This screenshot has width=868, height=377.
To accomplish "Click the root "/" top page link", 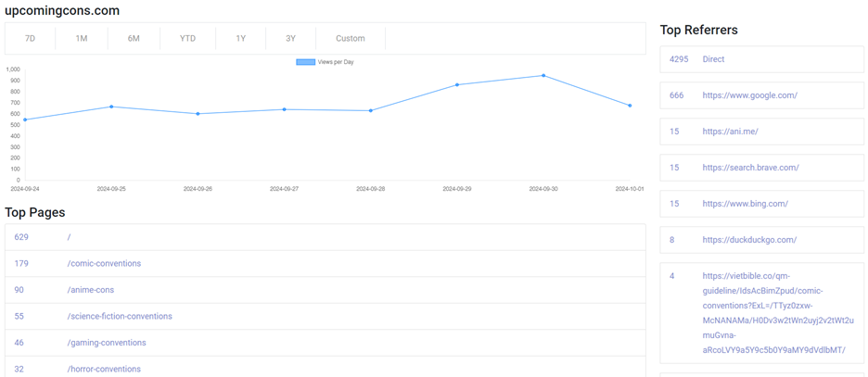I will pos(69,237).
